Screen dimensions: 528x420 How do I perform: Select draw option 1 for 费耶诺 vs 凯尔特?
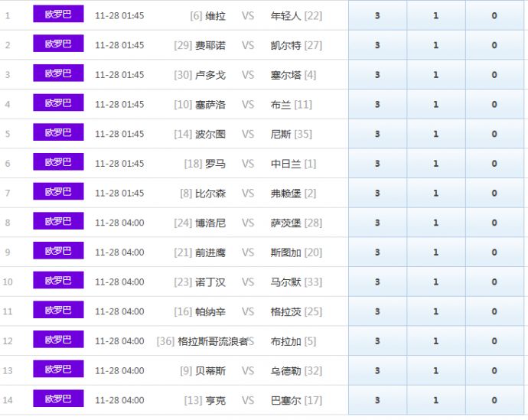pos(436,45)
